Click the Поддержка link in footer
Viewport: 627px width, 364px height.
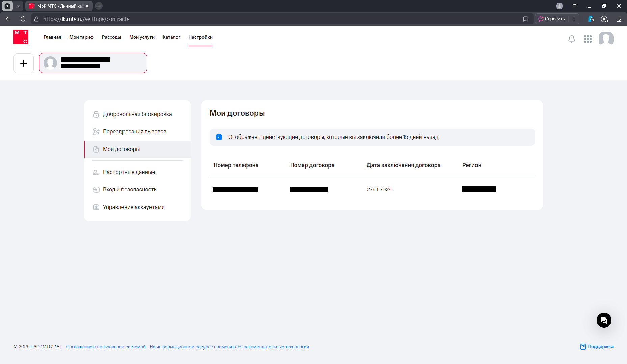click(x=597, y=347)
